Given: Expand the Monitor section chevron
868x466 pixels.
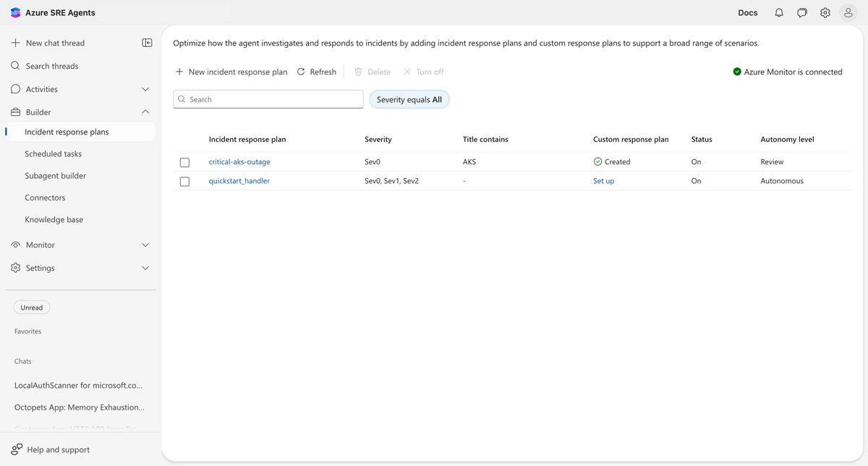Looking at the screenshot, I should pos(145,245).
